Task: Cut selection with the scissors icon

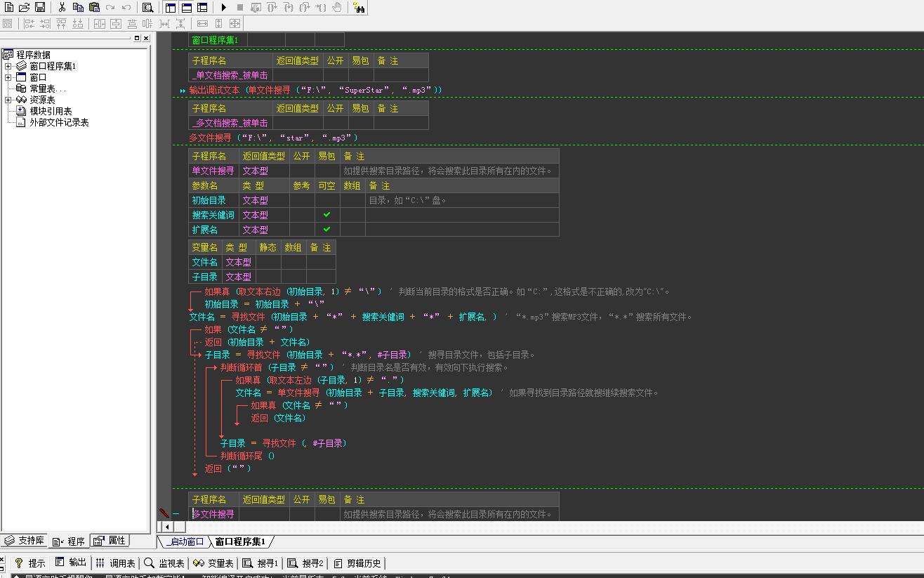Action: coord(62,8)
